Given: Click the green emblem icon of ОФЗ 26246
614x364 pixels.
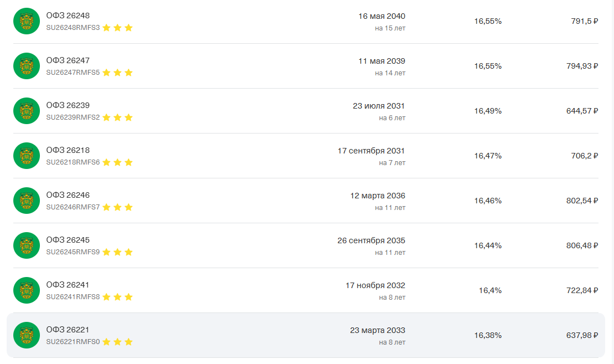Looking at the screenshot, I should tap(27, 201).
